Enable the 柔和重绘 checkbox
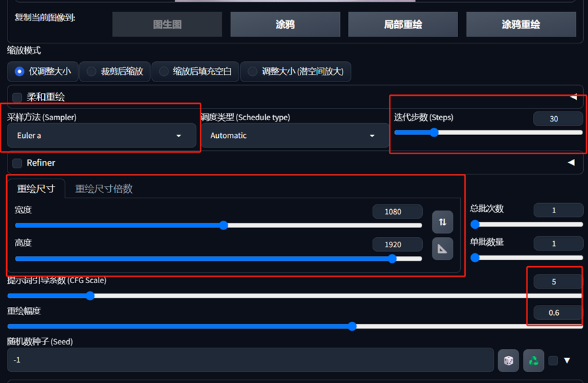 pos(17,97)
